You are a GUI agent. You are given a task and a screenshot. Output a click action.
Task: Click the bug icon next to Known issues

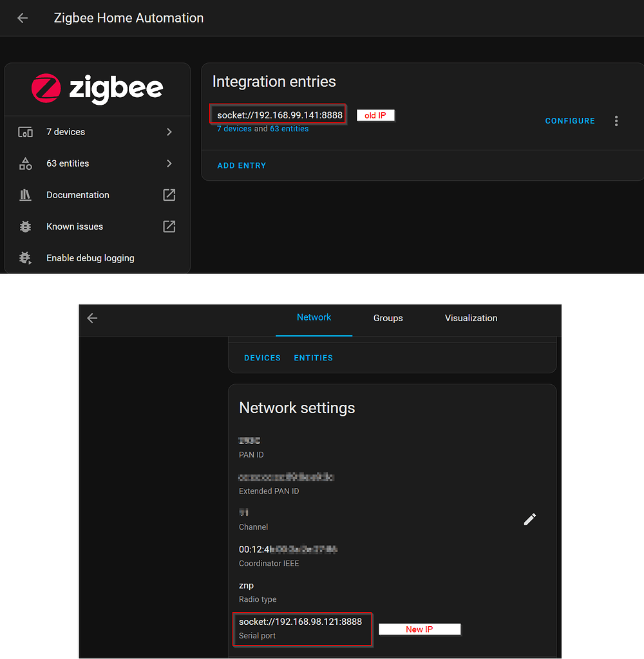tap(24, 227)
